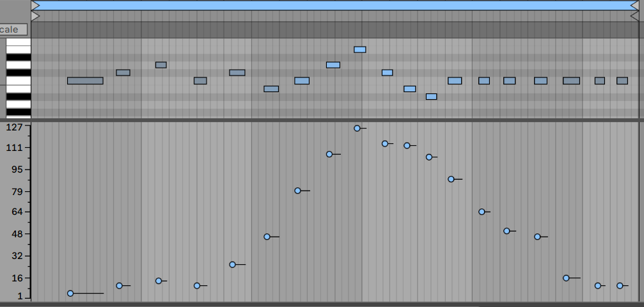Select the seventh MIDI note in the clip

(x=302, y=81)
